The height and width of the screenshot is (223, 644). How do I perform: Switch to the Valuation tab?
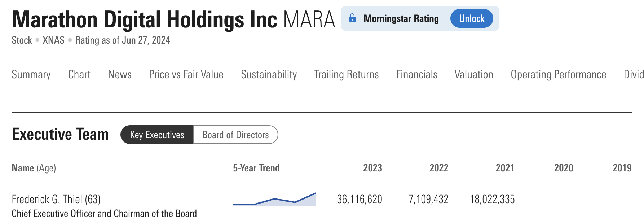coord(473,75)
